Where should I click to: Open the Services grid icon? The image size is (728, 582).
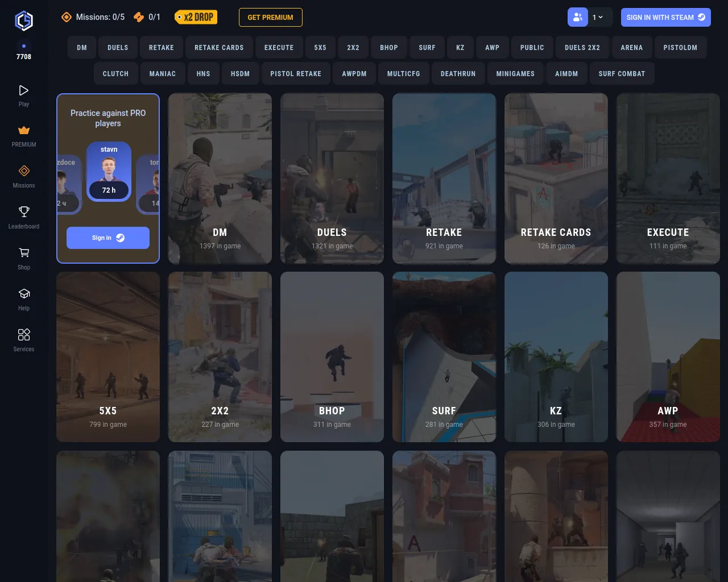click(24, 335)
